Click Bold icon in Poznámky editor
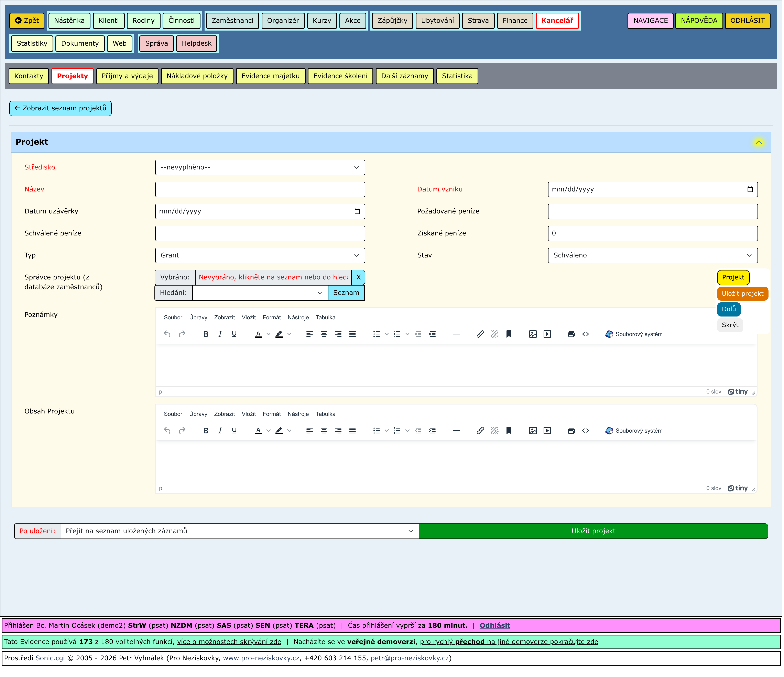The width and height of the screenshot is (784, 677). tap(206, 334)
